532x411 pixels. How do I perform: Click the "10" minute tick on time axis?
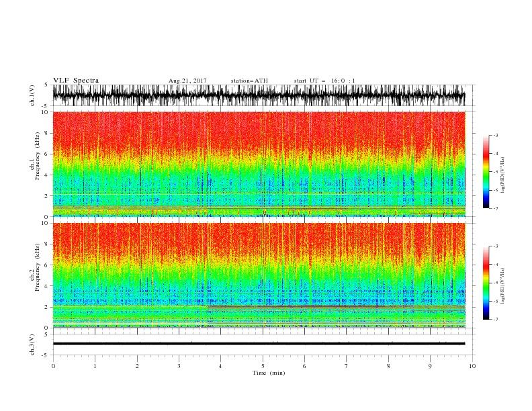tap(472, 366)
